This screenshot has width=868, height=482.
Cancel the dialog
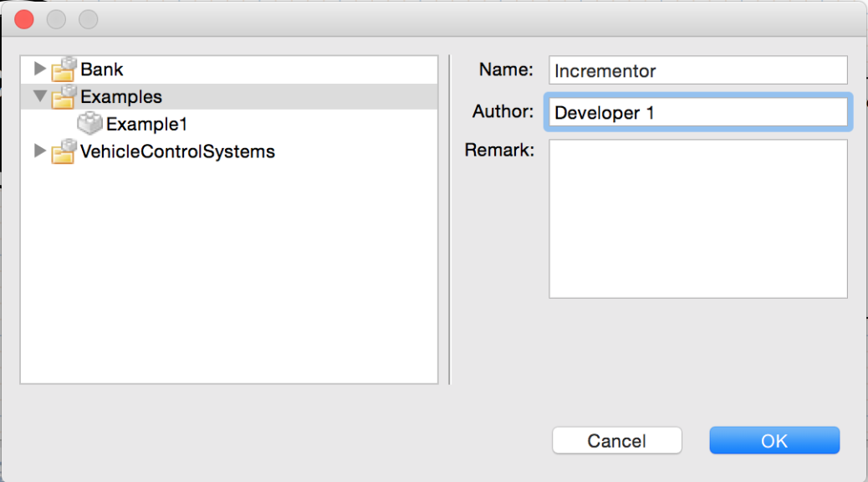[x=616, y=440]
